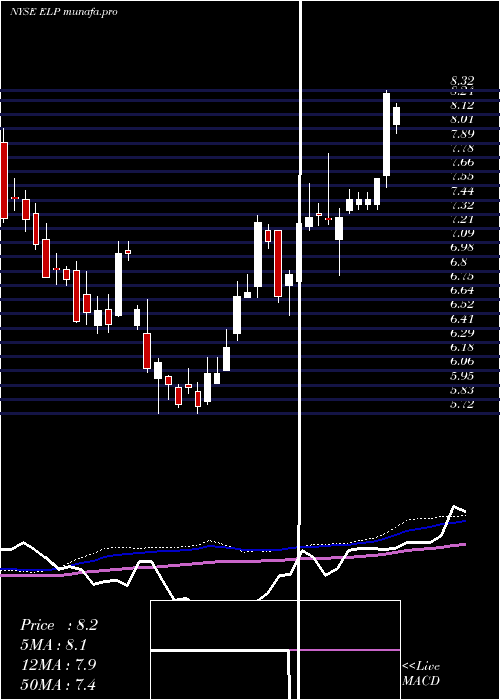Screen dimensions: 500x700
Task: Click the 8.12 price axis label
Action: [462, 105]
